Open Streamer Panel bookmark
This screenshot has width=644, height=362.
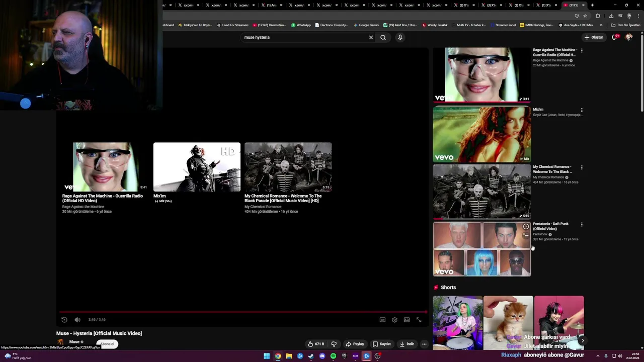tap(503, 25)
